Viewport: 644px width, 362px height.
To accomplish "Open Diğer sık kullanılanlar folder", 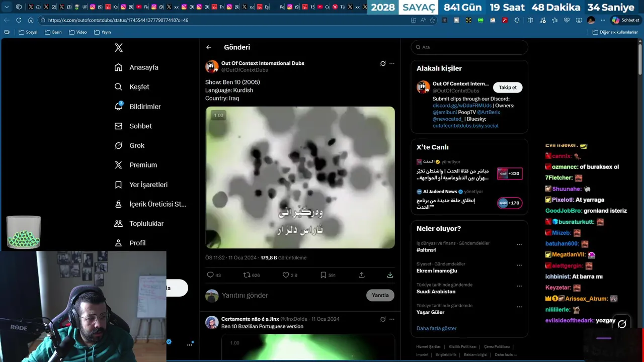I will [x=615, y=32].
